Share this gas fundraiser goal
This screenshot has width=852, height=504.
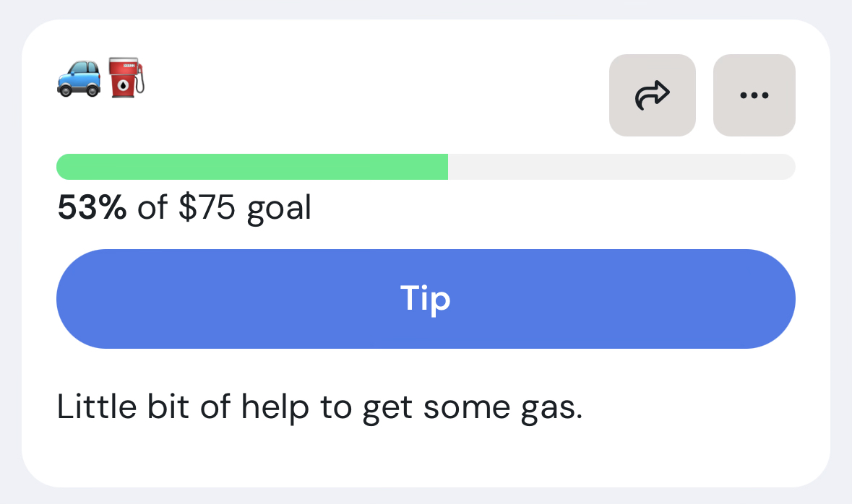click(x=652, y=95)
